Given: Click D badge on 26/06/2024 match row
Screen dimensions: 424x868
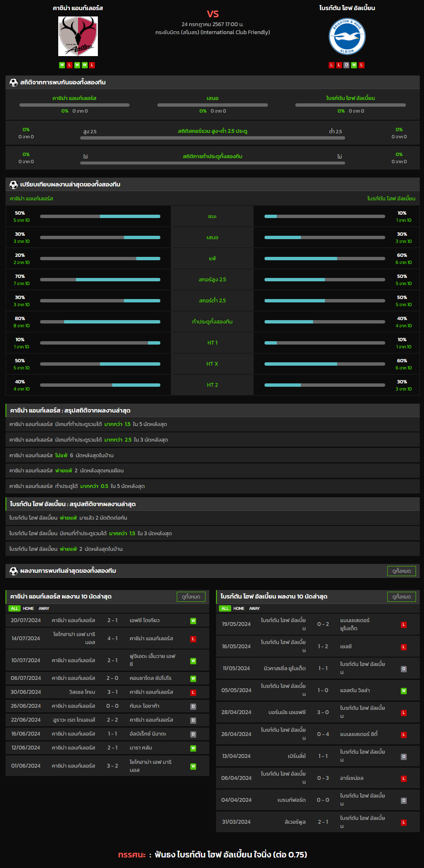Looking at the screenshot, I should pos(193,706).
